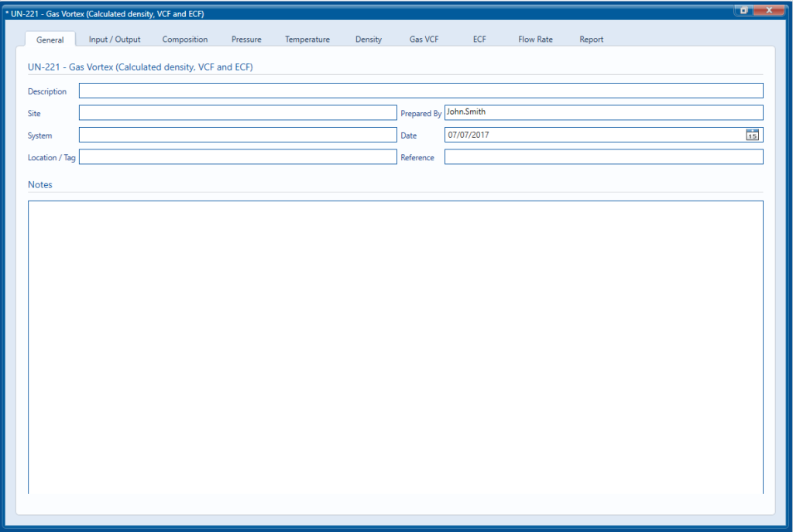Screen dimensions: 793x532
Task: Open the Composition tab
Action: coord(184,39)
